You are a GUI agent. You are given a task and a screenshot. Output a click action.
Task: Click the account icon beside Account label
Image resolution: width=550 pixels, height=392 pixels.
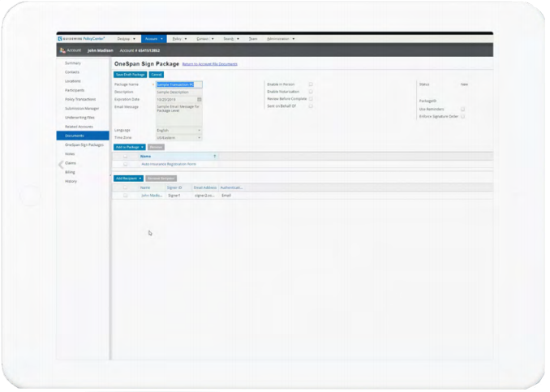[62, 50]
